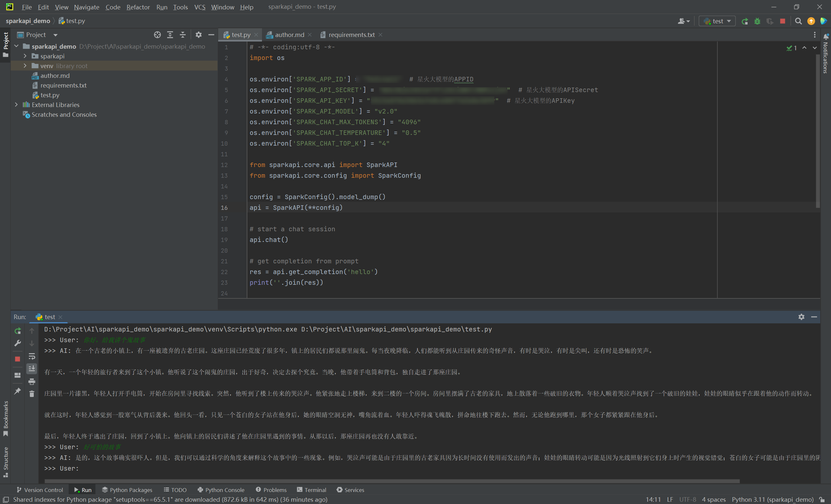Switch to the author.md editor tab
The width and height of the screenshot is (831, 504).
(289, 35)
